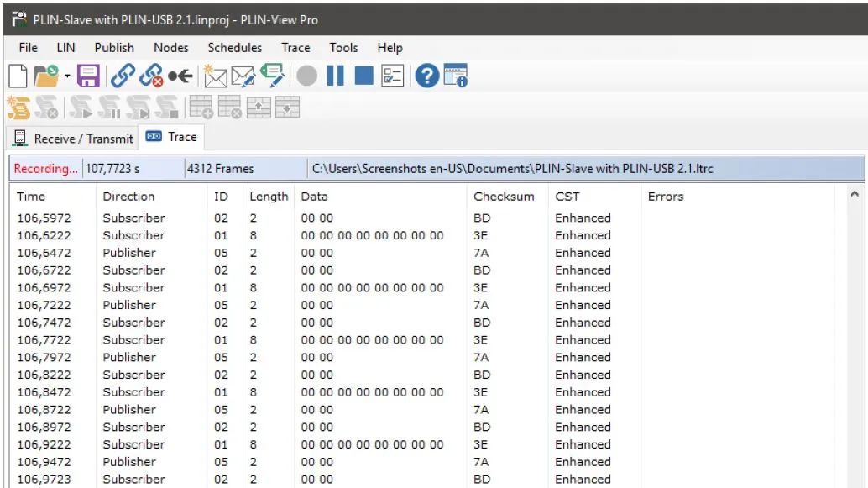Click ID 01 in row 106,9222
The image size is (868, 488).
221,444
